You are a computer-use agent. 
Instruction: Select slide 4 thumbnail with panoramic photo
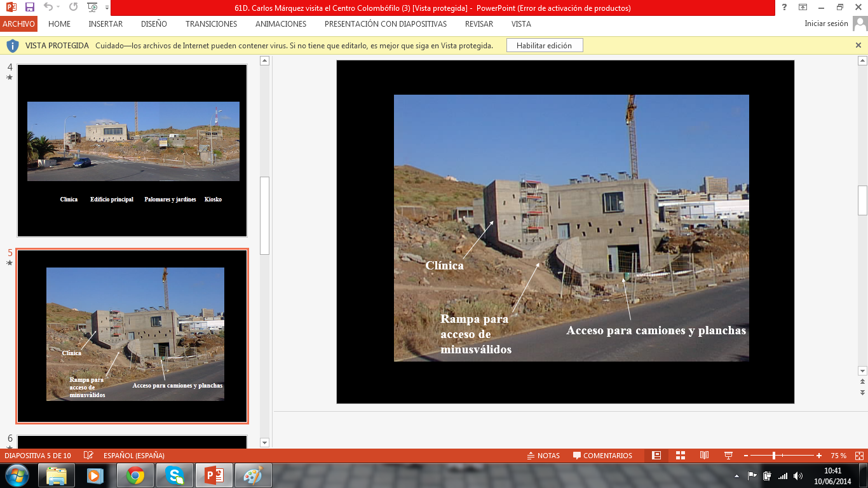tap(132, 151)
